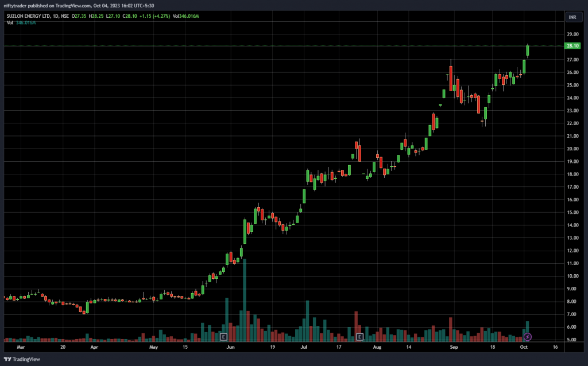This screenshot has height=366, width=588.
Task: Click the Aug date axis label
Action: [x=377, y=347]
